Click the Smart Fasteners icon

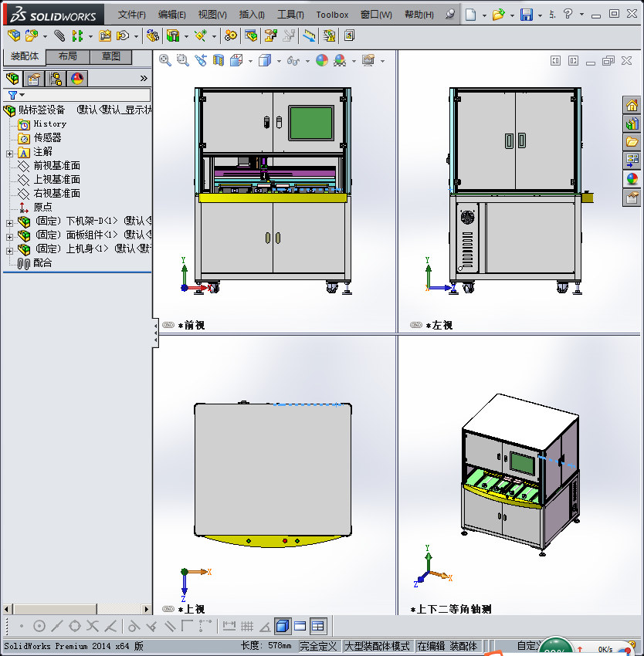pos(105,36)
